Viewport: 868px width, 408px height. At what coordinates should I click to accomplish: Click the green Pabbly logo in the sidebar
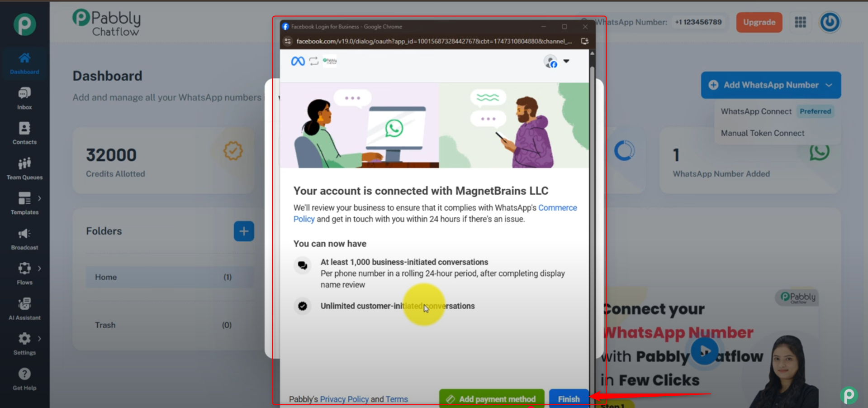(24, 24)
